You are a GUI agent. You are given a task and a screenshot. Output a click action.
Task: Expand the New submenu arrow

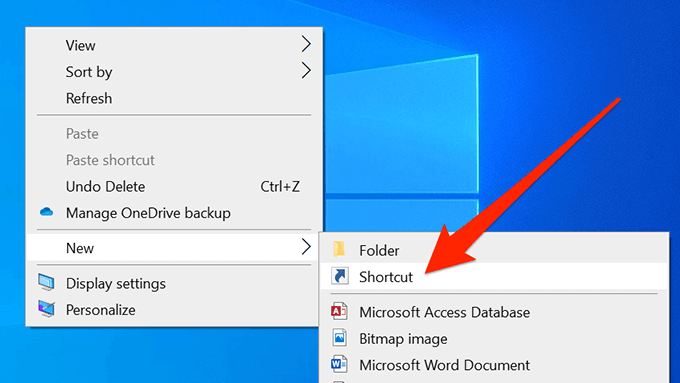tap(306, 247)
